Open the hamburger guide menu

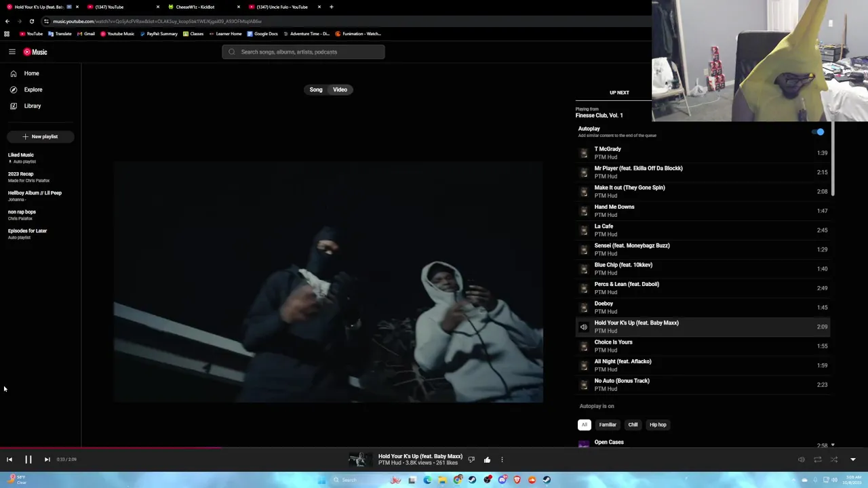[12, 52]
